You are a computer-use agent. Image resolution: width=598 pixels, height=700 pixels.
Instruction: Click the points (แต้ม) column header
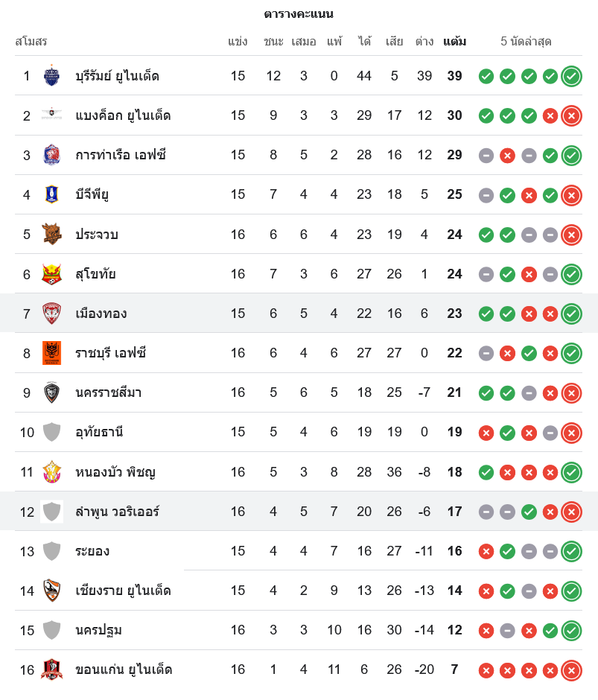pos(454,42)
